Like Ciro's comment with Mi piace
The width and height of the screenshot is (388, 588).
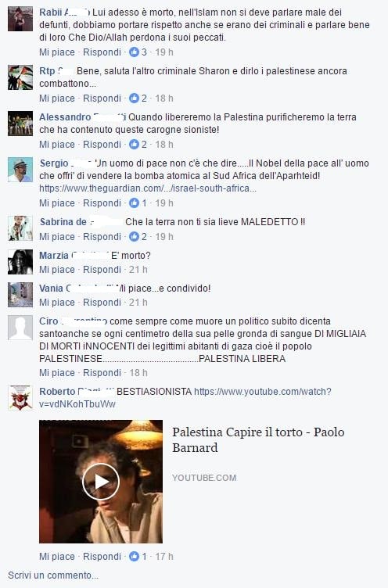(x=57, y=373)
